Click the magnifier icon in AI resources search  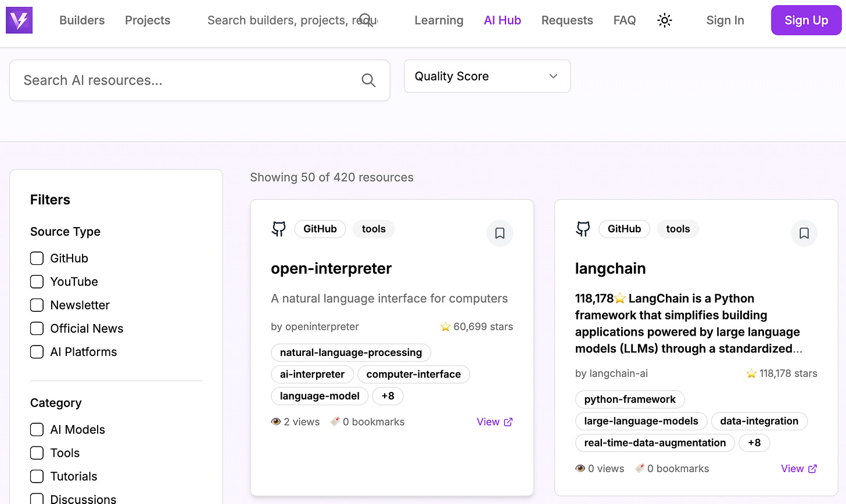click(368, 80)
